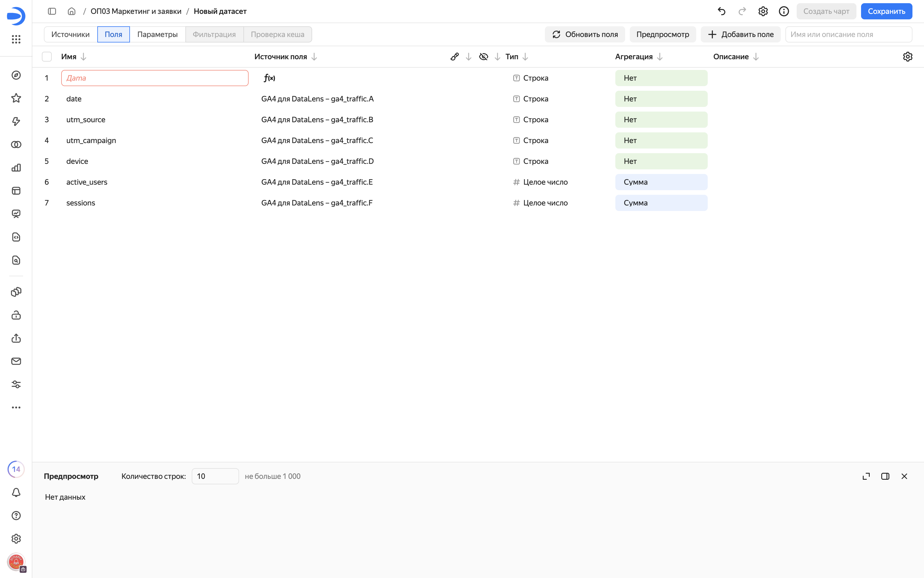Viewport: 924px width, 578px height.
Task: Open the dashboards layout icon in sidebar
Action: point(16,191)
